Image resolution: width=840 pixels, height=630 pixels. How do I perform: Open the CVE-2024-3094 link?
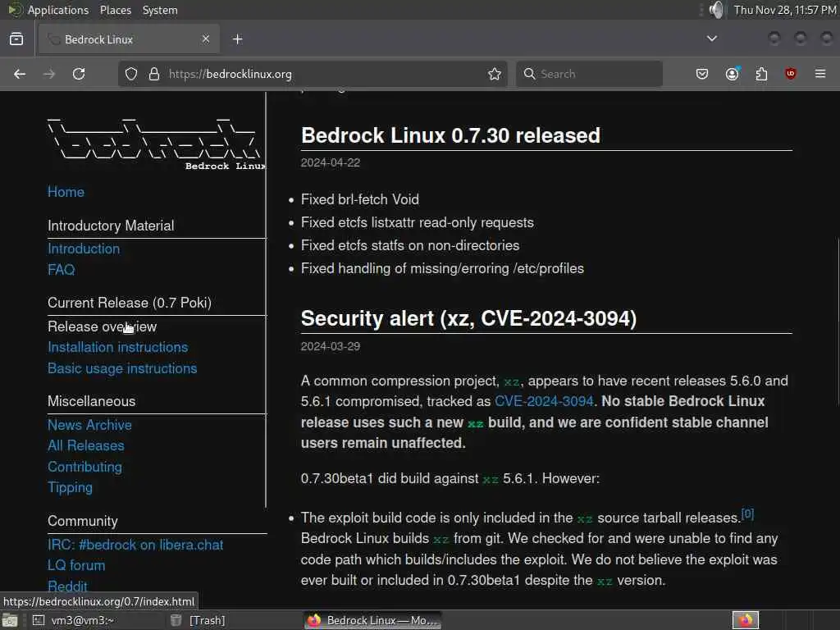coord(544,401)
